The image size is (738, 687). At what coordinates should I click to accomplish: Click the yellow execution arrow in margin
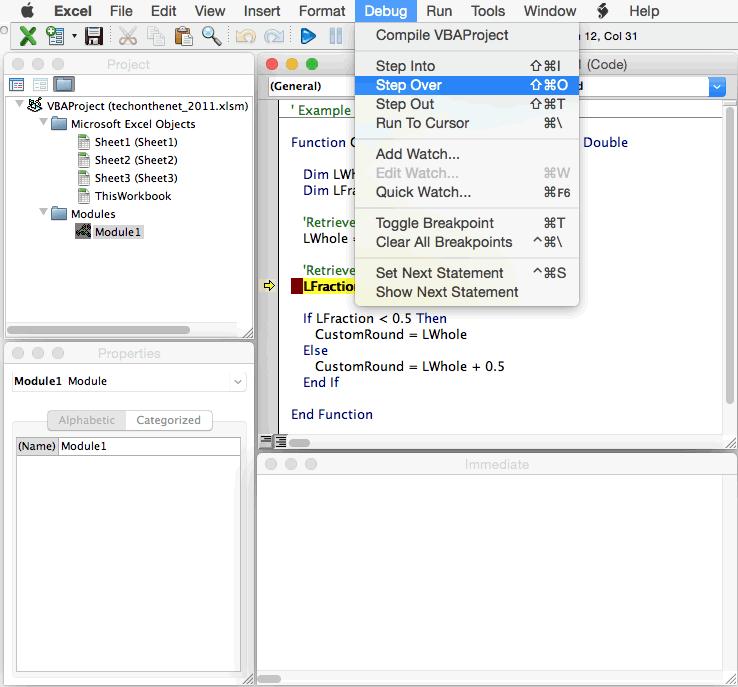coord(269,286)
